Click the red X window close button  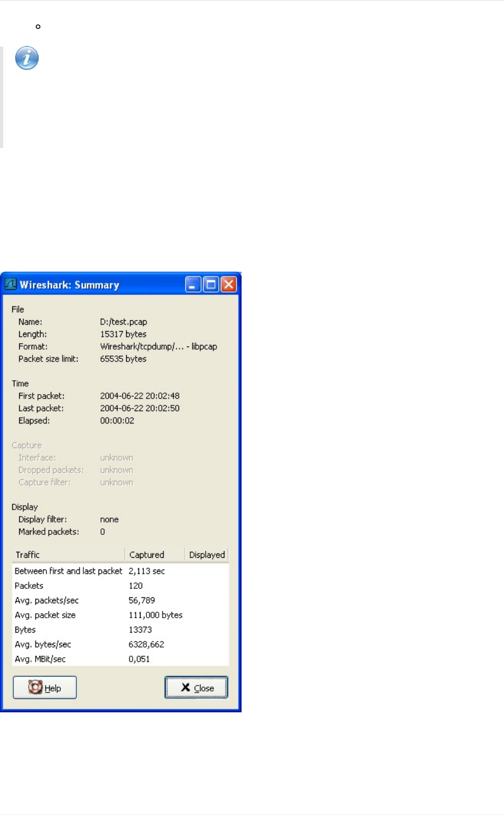[x=229, y=285]
